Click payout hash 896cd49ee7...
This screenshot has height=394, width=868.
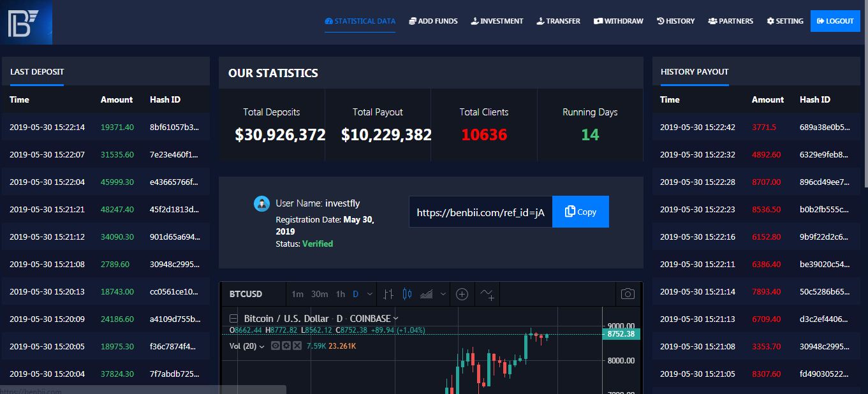point(825,182)
